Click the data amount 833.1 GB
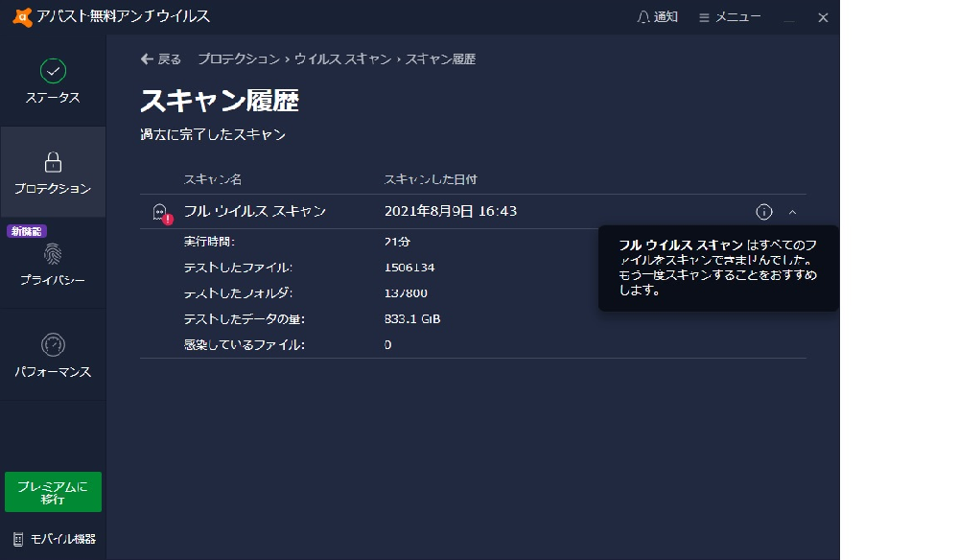This screenshot has height=560, width=958. pyautogui.click(x=412, y=318)
